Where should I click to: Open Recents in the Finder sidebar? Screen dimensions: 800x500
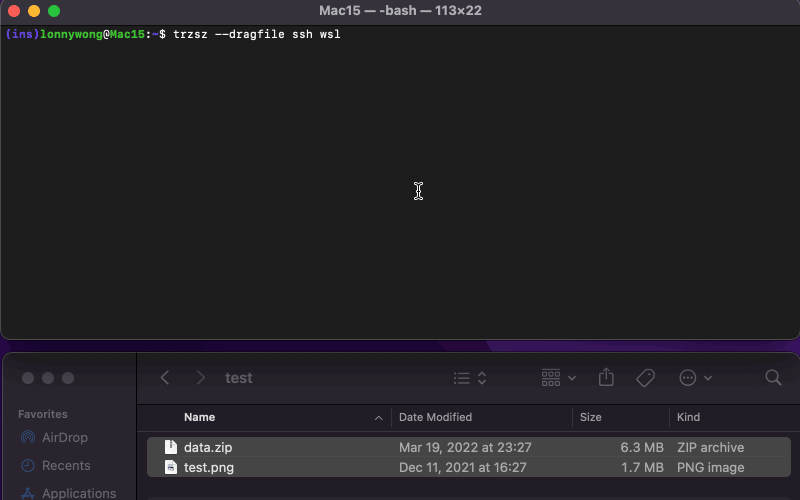click(x=66, y=465)
